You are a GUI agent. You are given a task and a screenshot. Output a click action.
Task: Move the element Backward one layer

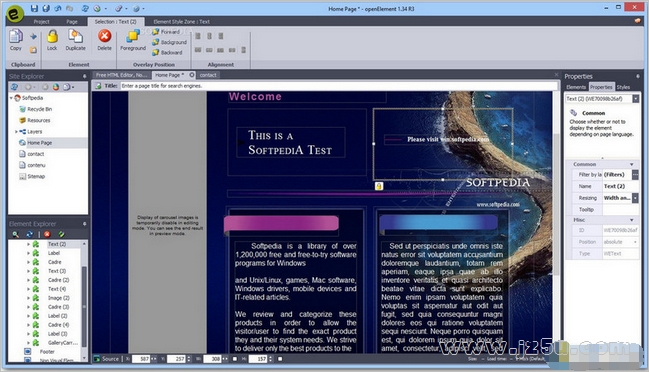pos(167,53)
